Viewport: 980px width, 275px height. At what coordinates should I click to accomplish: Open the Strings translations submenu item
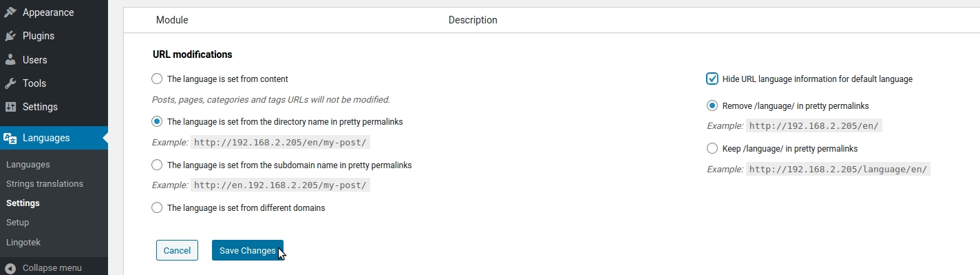tap(45, 184)
